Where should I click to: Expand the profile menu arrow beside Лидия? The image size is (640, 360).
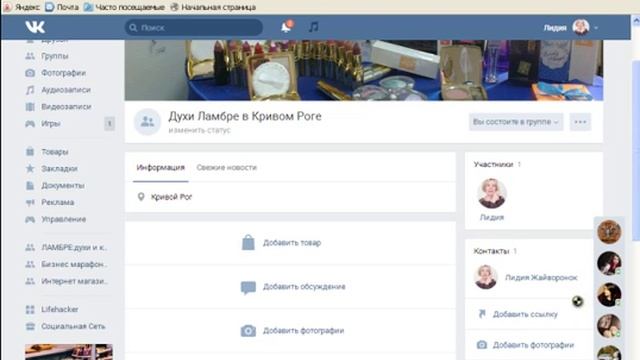tap(596, 28)
